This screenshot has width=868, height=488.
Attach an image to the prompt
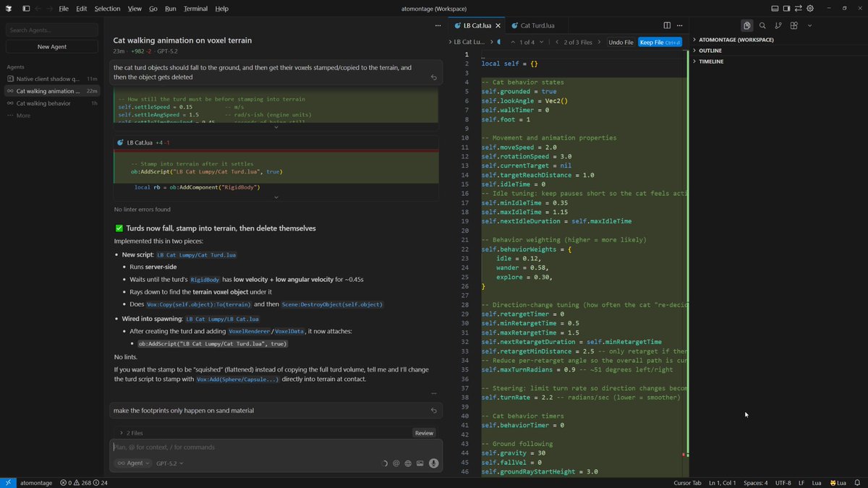coord(420,463)
